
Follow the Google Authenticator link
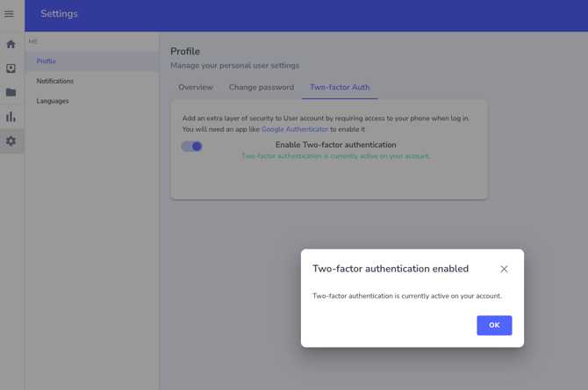pos(295,129)
